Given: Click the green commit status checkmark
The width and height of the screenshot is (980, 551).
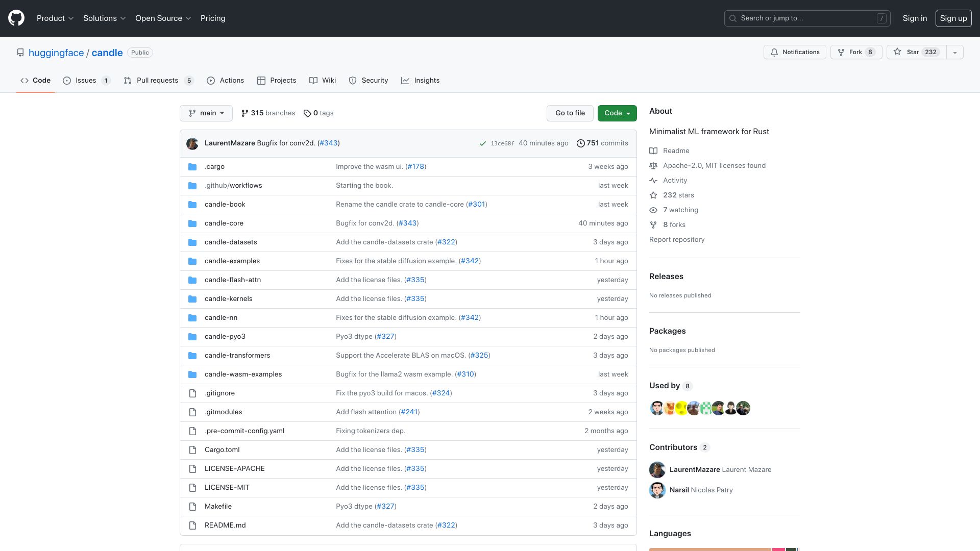Looking at the screenshot, I should [482, 144].
